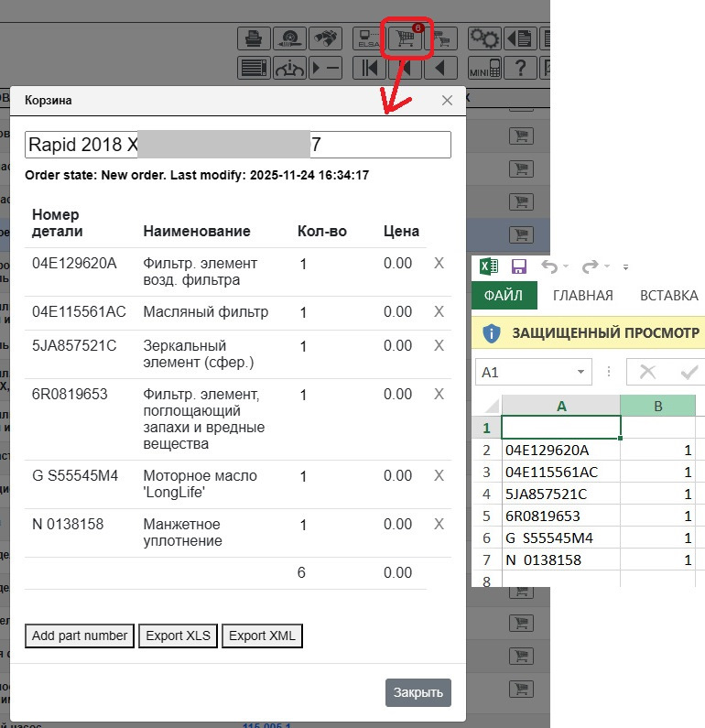
Task: Click the order name field starting Rapid 2018
Action: (238, 145)
